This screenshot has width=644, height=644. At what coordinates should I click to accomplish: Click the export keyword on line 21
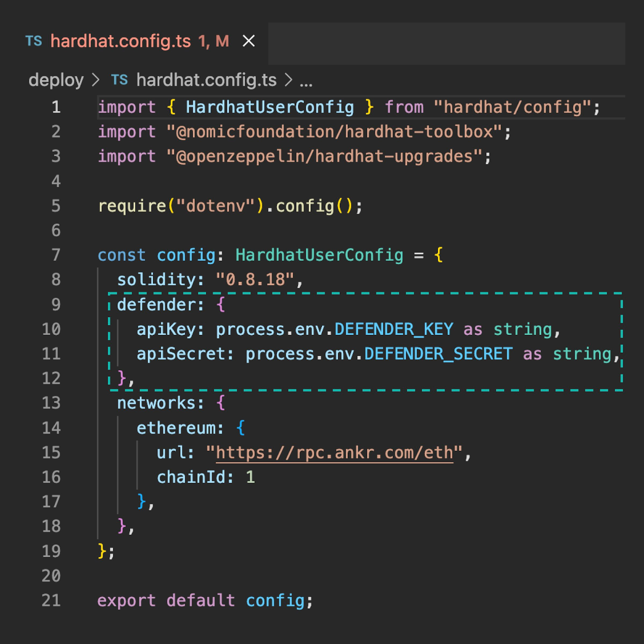coord(126,601)
